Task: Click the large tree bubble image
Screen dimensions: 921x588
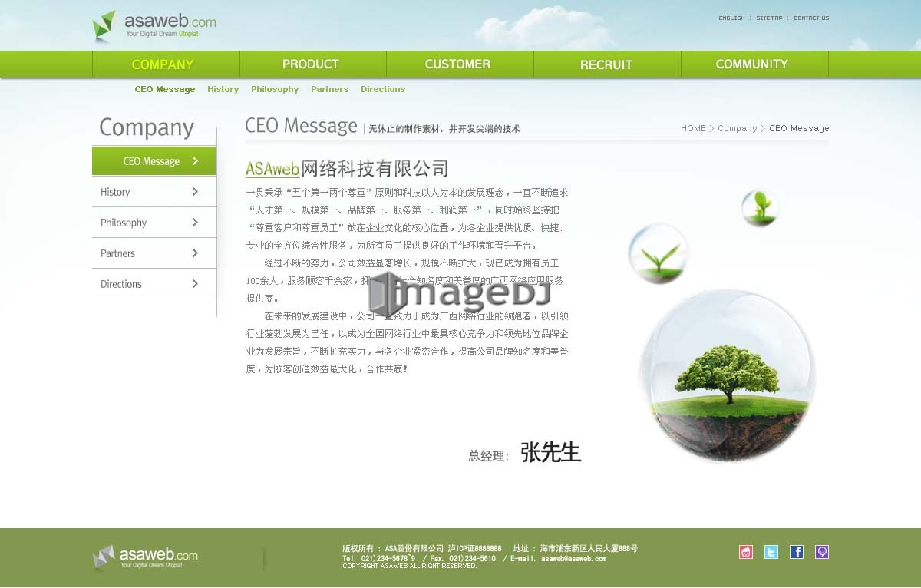Action: click(x=726, y=376)
